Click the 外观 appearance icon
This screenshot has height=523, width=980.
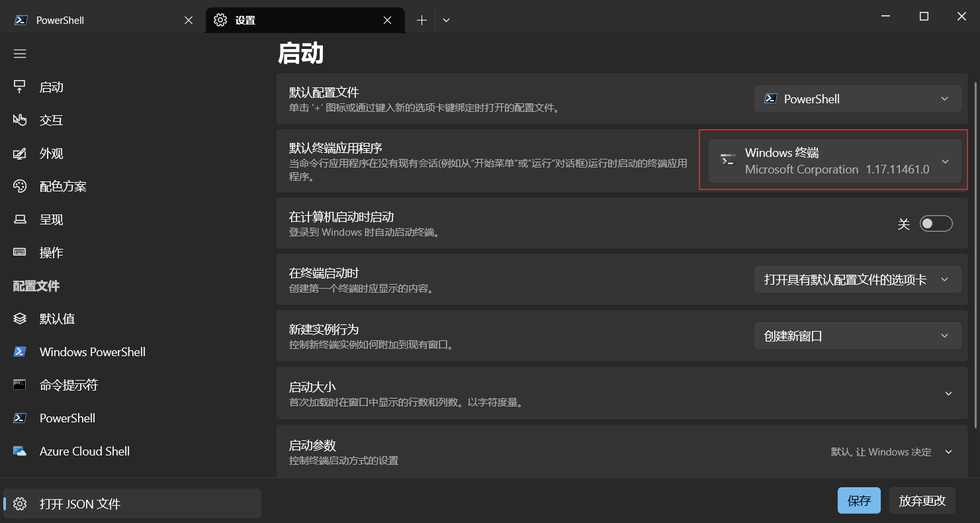point(20,153)
